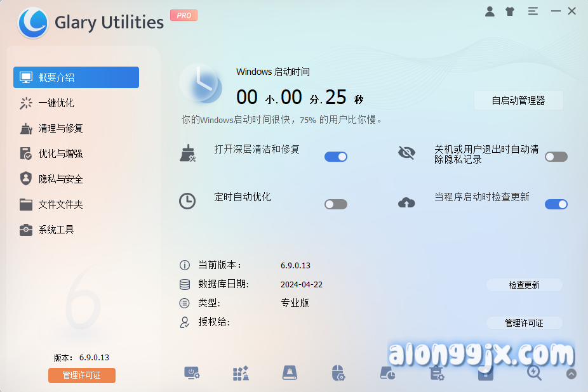Click the 打开深层清洁和修复 label text
Image resolution: width=588 pixels, height=392 pixels.
coord(257,150)
